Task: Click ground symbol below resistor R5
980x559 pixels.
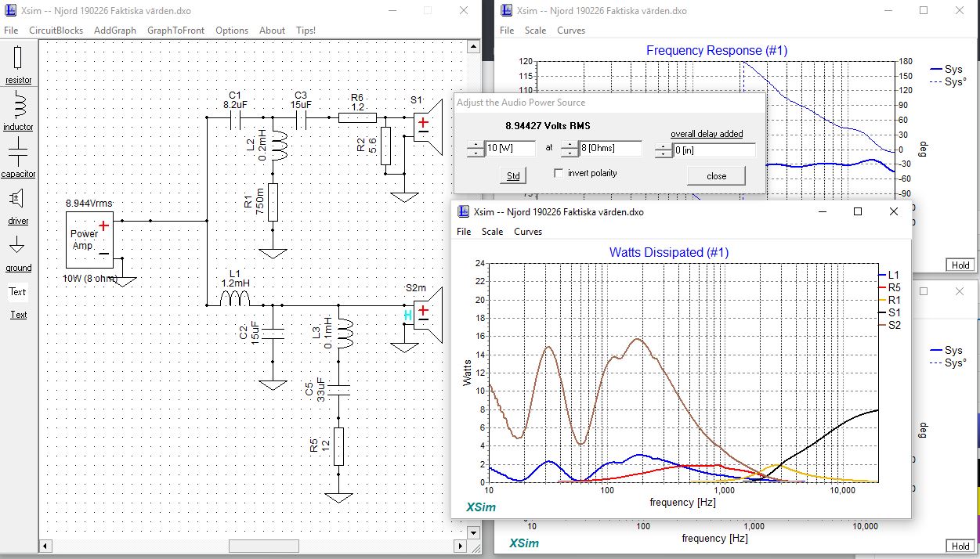Action: pos(340,496)
